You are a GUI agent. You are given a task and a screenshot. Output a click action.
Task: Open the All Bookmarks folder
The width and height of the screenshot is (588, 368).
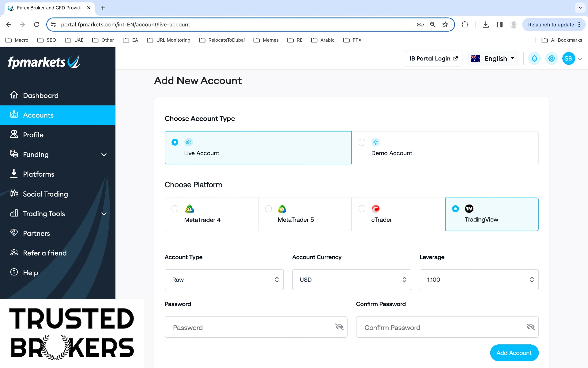pyautogui.click(x=562, y=40)
